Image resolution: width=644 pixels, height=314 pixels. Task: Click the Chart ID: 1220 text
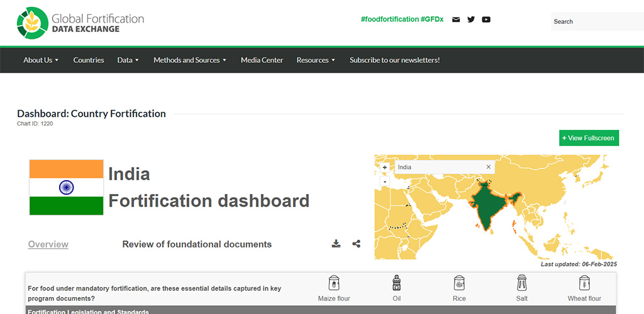(35, 123)
